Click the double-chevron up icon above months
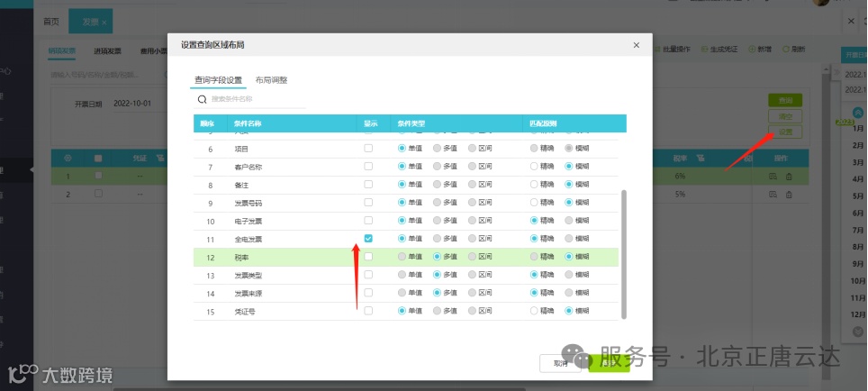 [x=857, y=113]
